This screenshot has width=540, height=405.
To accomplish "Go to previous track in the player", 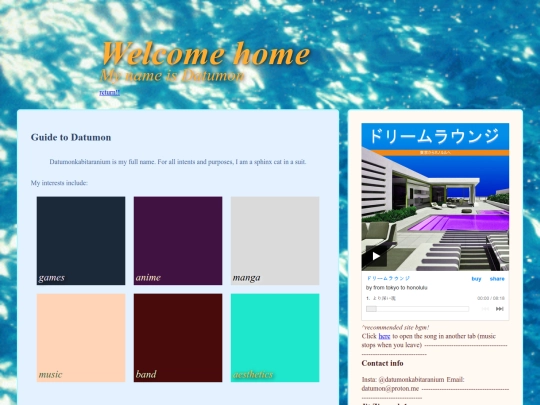I will click(485, 309).
